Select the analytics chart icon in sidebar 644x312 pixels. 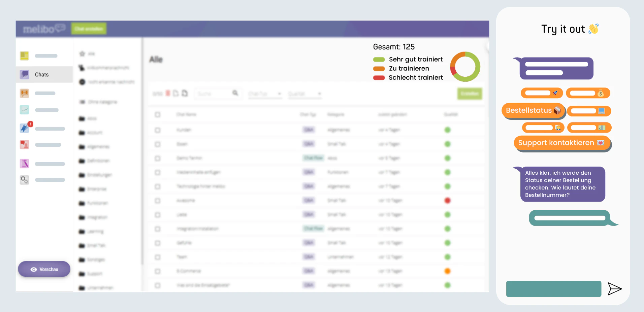tap(24, 110)
